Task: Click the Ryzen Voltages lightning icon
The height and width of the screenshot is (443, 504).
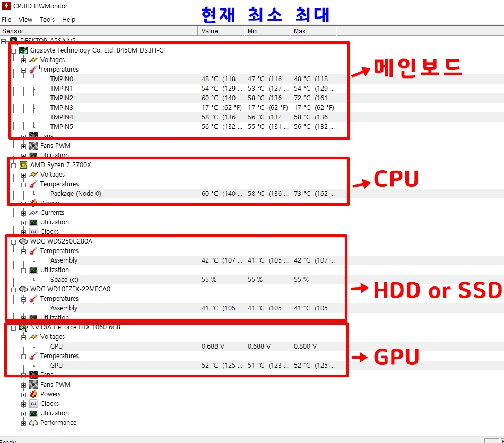Action: click(33, 175)
